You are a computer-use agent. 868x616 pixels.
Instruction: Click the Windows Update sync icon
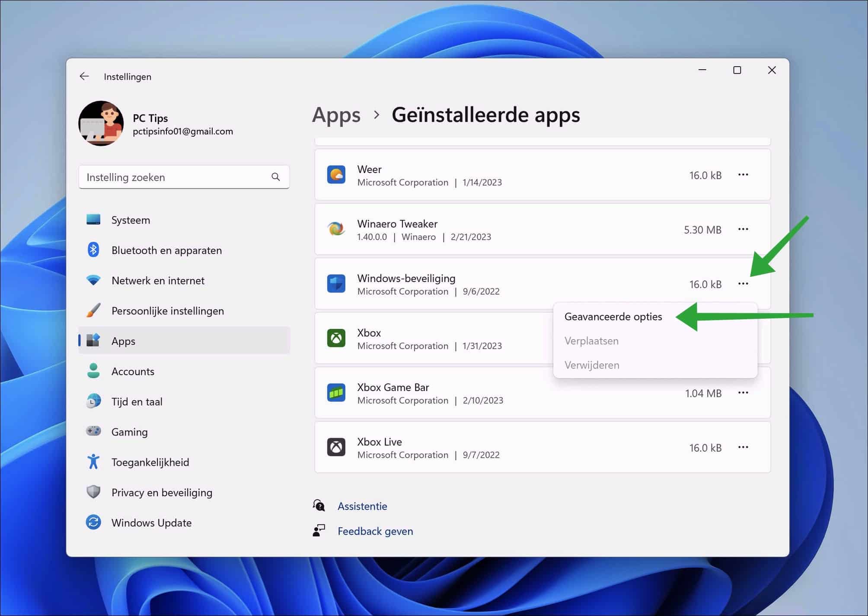pyautogui.click(x=93, y=523)
